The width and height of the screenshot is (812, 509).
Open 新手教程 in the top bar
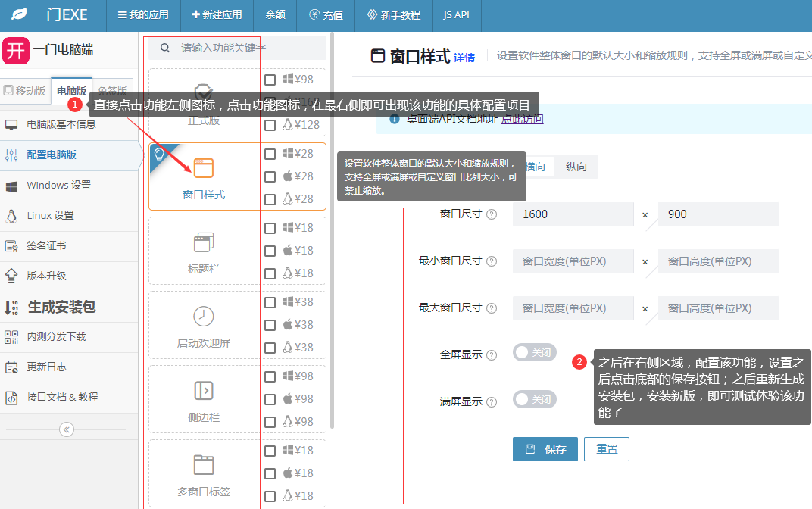pos(394,15)
